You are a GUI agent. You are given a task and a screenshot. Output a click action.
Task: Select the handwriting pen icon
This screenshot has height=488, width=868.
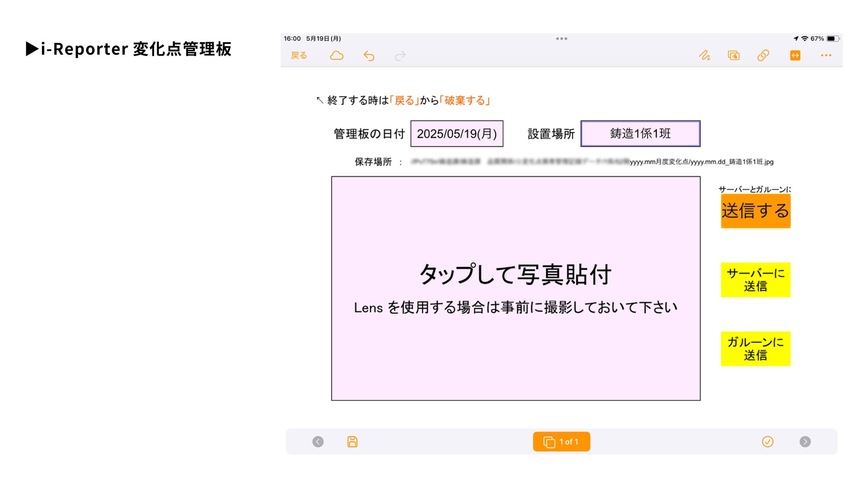[704, 56]
